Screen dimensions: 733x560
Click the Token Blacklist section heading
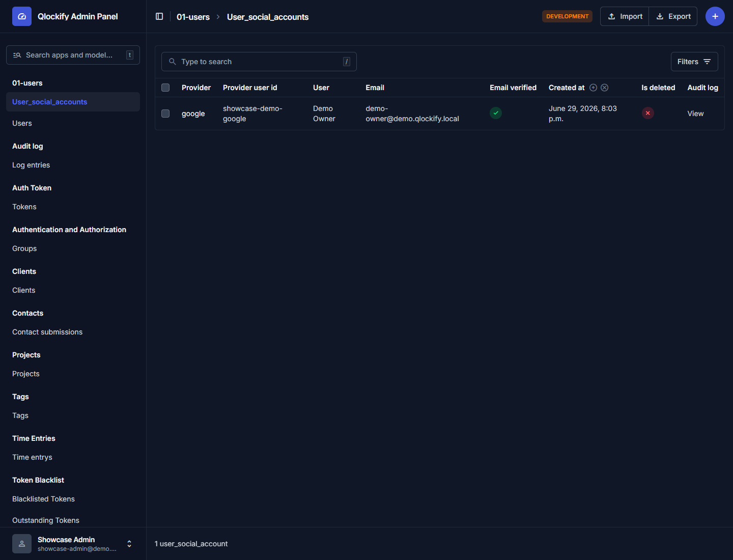38,480
